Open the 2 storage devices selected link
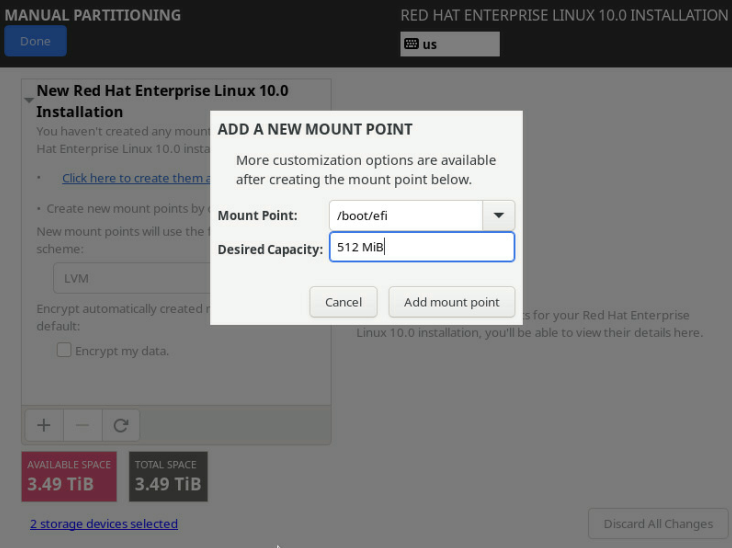732x548 pixels. coord(104,524)
